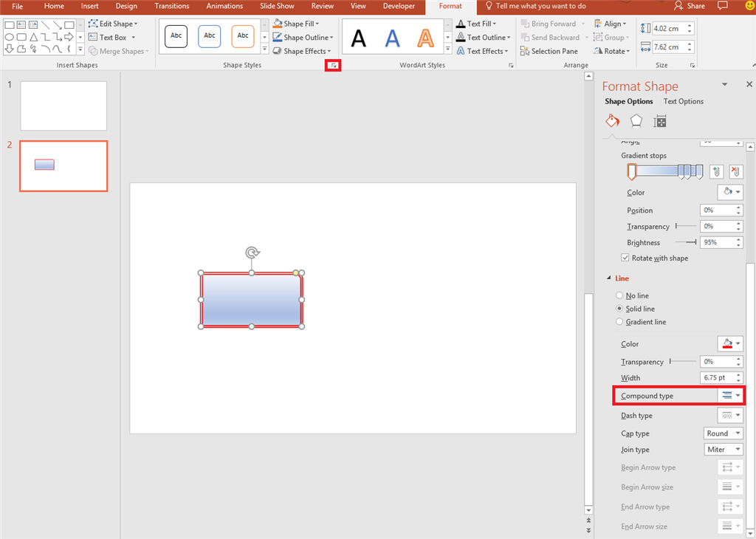Select Fill & Line icon in Format Shape pane
Viewport: 756px width, 539px height.
pos(612,120)
